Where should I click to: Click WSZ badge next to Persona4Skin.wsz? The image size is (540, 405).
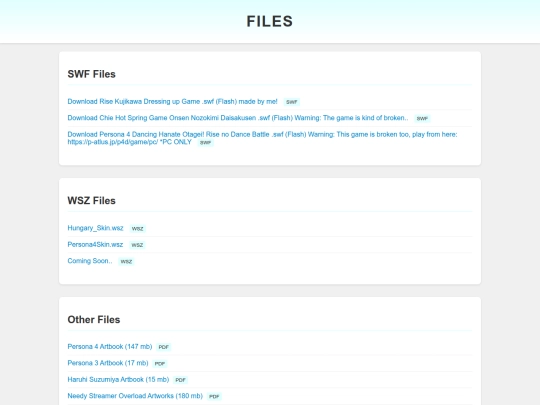coord(137,245)
